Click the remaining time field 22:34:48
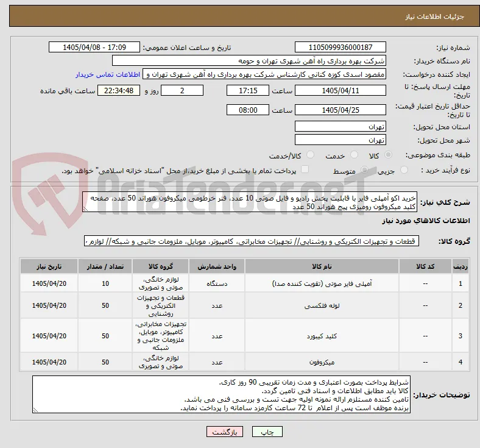Viewport: 480px width, 448px height. [119, 90]
